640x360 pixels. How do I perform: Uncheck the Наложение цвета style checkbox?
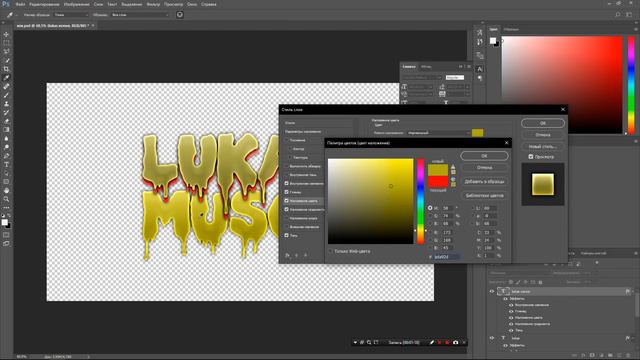click(287, 201)
